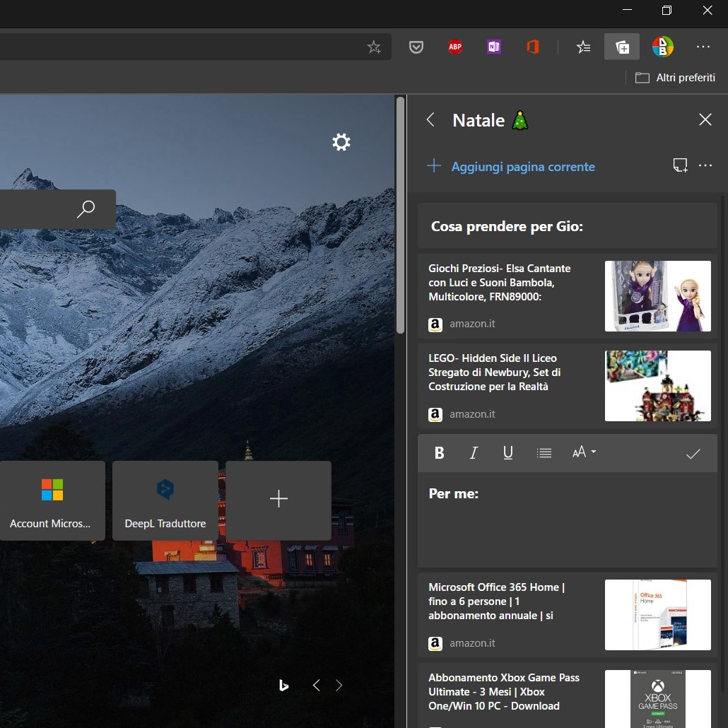Image resolution: width=728 pixels, height=728 pixels.
Task: Open the user profile avatar
Action: tap(662, 47)
